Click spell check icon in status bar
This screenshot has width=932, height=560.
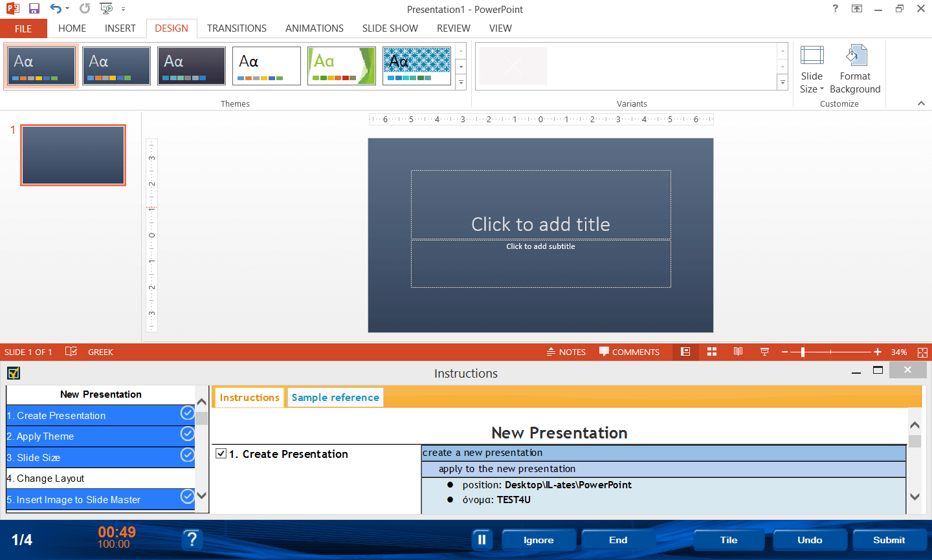tap(71, 352)
